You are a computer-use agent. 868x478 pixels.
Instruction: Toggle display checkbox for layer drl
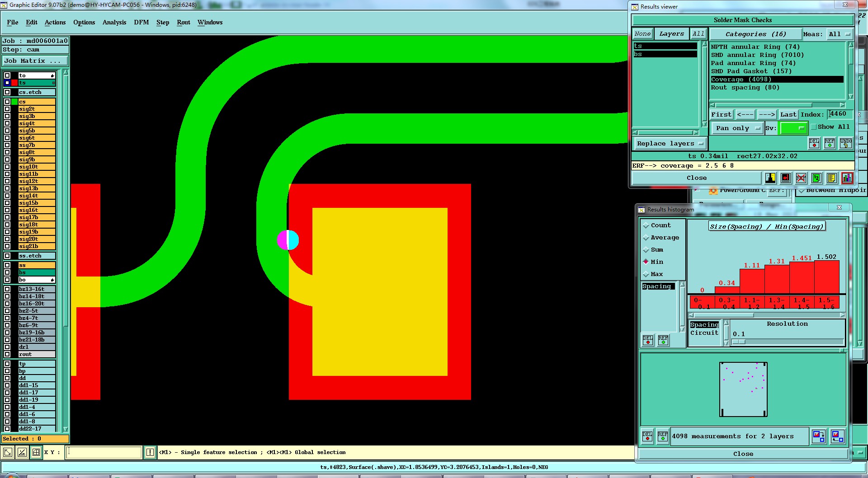[x=7, y=347]
